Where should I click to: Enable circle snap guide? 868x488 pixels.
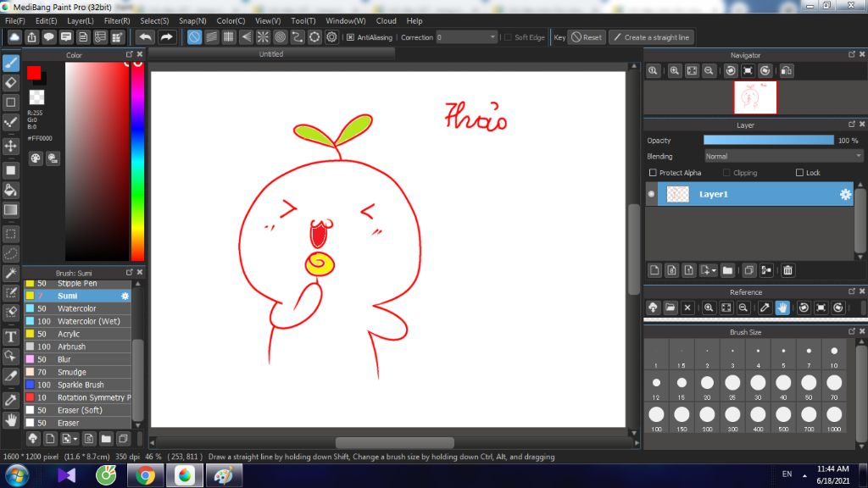coord(280,37)
